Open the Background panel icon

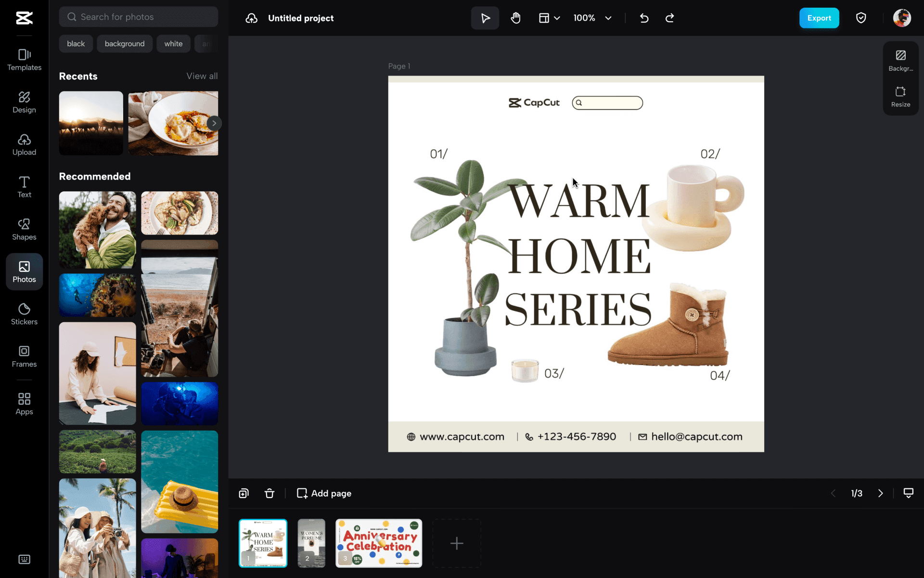point(900,61)
